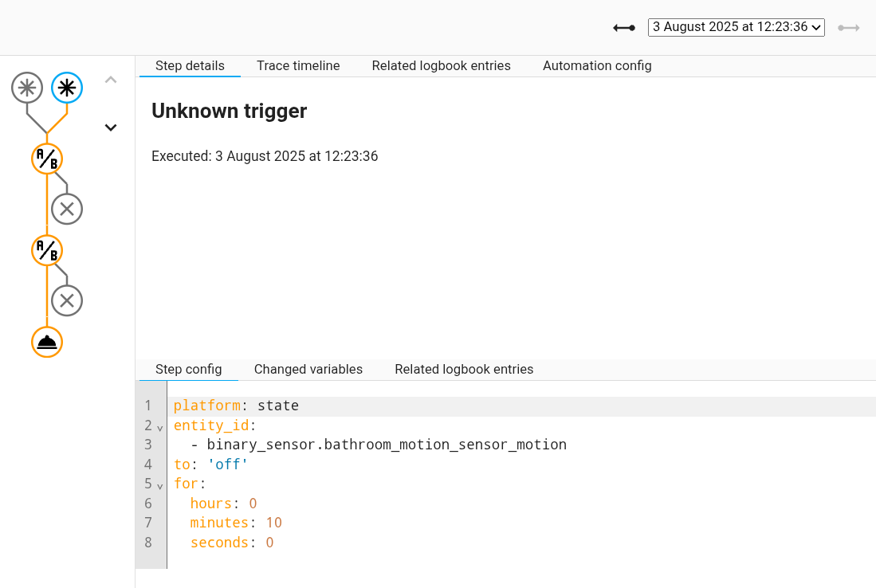Open the trace date dropdown
This screenshot has width=876, height=588.
point(736,26)
